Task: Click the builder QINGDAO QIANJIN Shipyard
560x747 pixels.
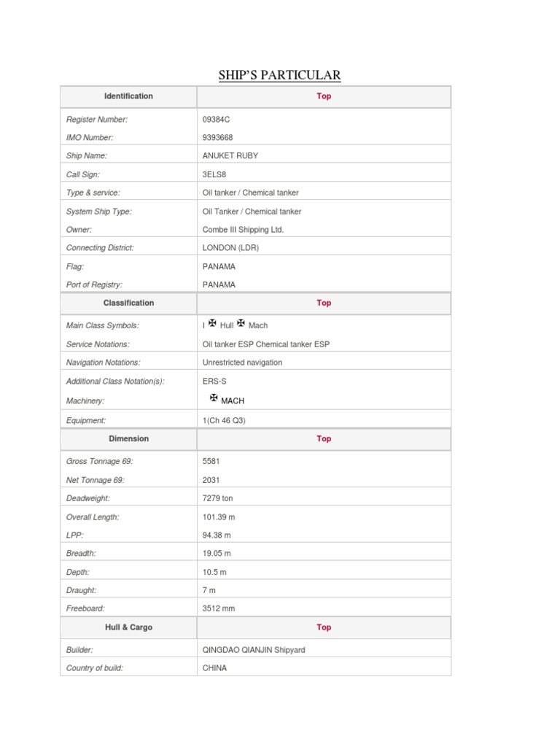Action: coord(254,650)
